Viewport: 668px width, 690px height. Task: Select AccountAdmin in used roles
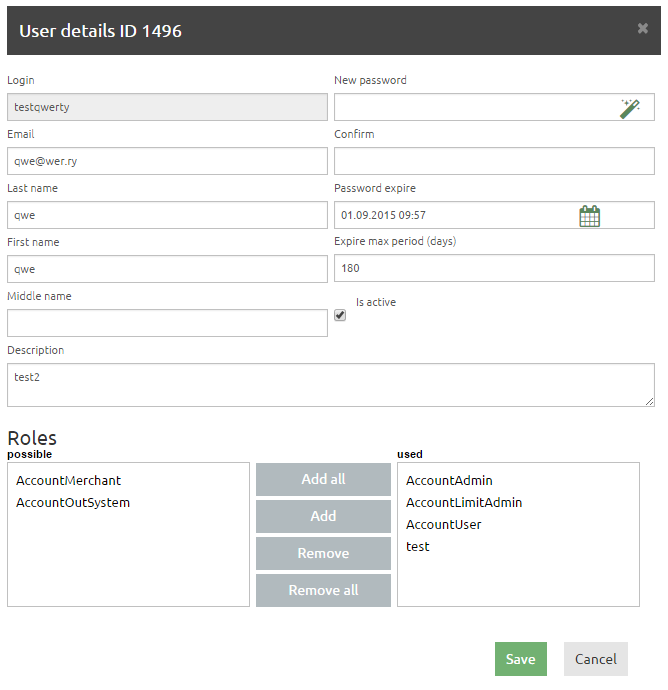point(449,481)
